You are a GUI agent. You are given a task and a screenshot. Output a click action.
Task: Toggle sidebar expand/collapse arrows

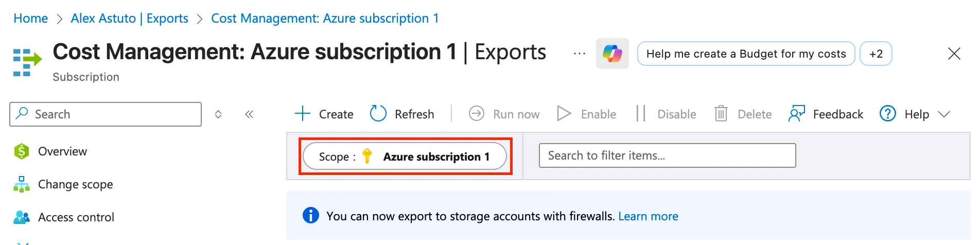point(218,114)
